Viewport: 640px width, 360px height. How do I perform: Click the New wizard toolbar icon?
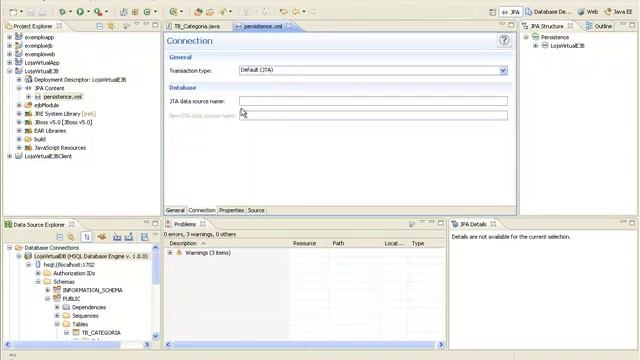13,12
